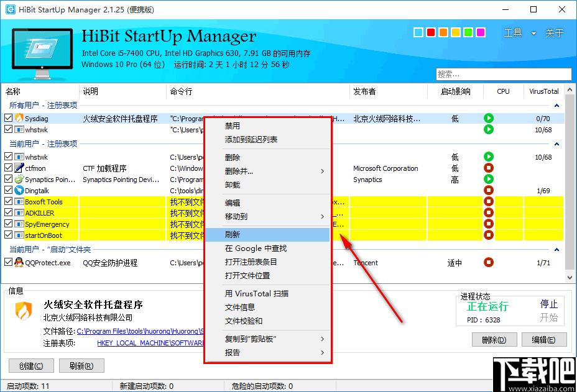Viewport: 577px width, 392px height.
Task: Click the HiBit app icon in title bar
Action: click(x=11, y=9)
